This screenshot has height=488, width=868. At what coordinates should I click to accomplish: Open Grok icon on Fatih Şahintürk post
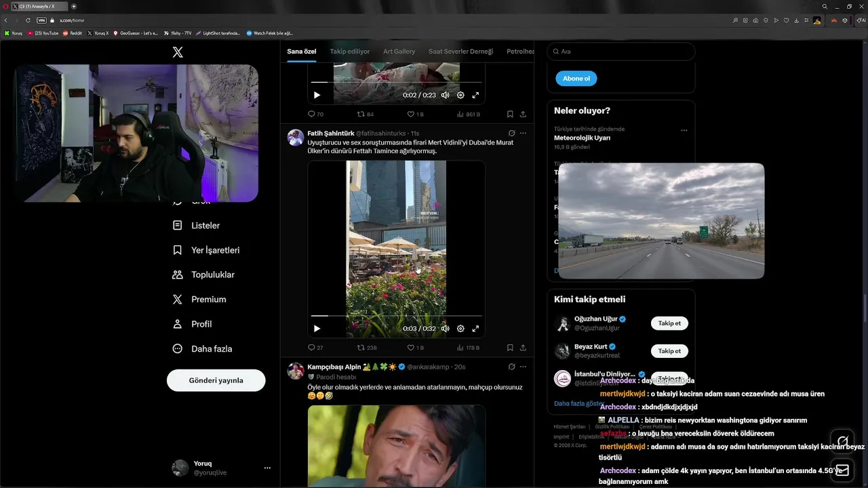pyautogui.click(x=511, y=134)
